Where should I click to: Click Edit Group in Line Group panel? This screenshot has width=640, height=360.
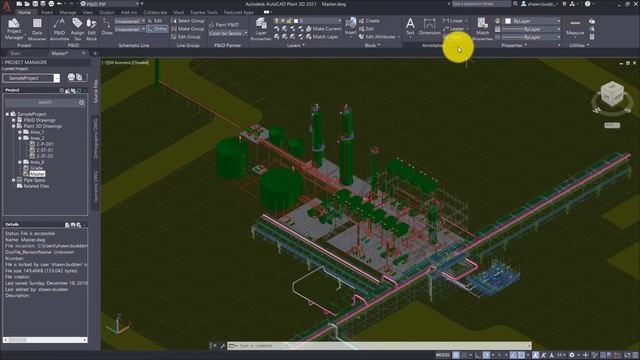click(186, 37)
